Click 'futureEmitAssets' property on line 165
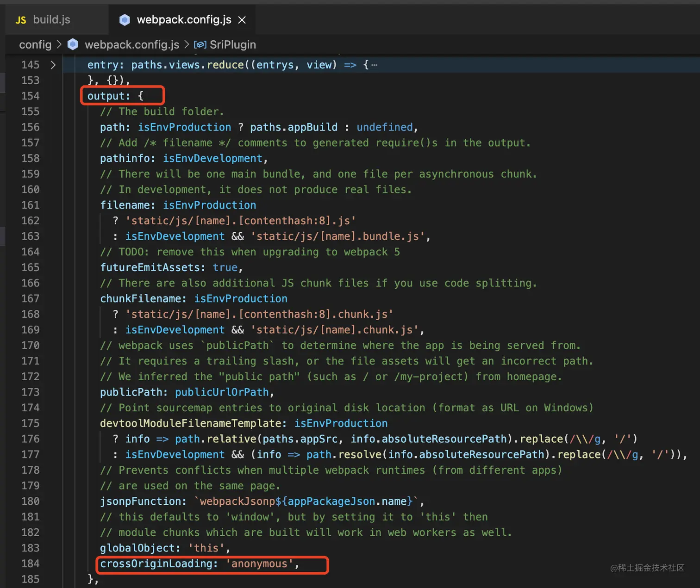The width and height of the screenshot is (700, 588). point(150,267)
